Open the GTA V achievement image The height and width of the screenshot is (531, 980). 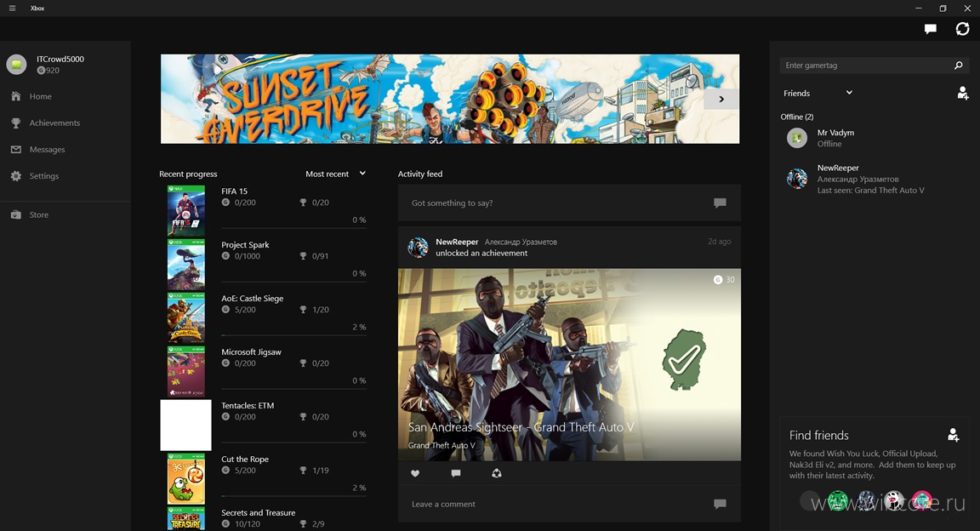tap(569, 364)
